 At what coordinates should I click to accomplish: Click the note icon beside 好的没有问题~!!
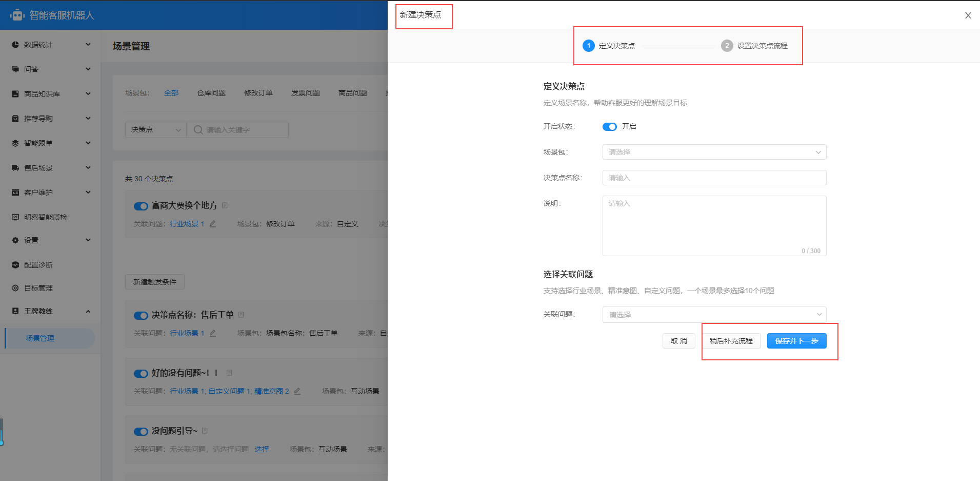229,373
